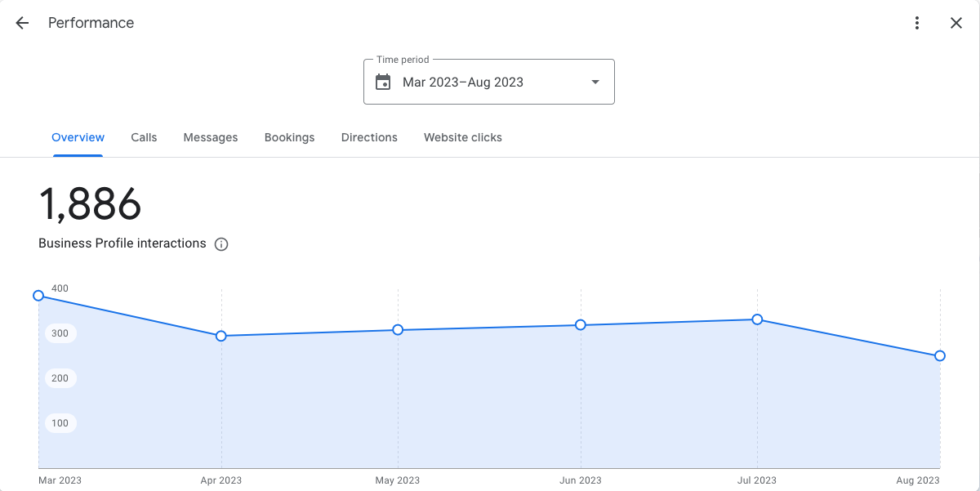
Task: Close the Performance panel
Action: tap(956, 23)
